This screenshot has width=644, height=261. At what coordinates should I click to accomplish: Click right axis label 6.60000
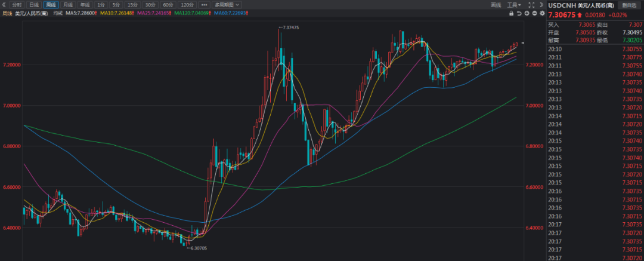click(535, 188)
